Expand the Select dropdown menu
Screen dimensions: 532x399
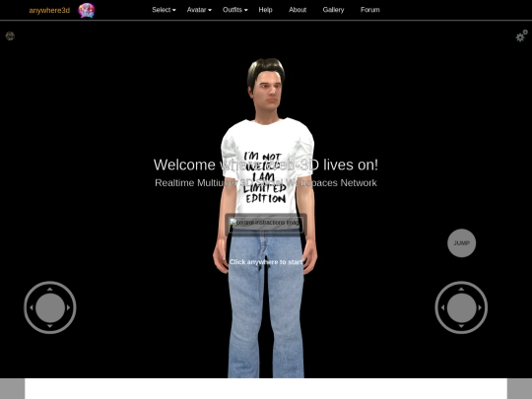tap(164, 10)
